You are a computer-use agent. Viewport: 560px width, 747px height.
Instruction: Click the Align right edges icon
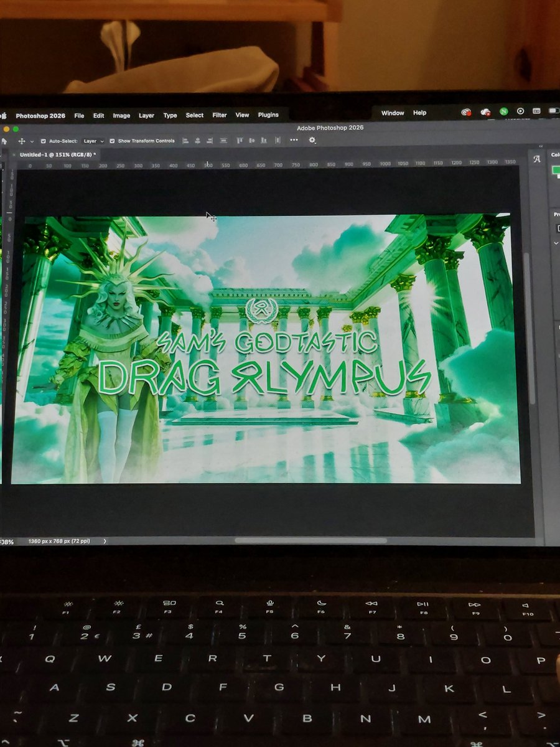coord(210,141)
